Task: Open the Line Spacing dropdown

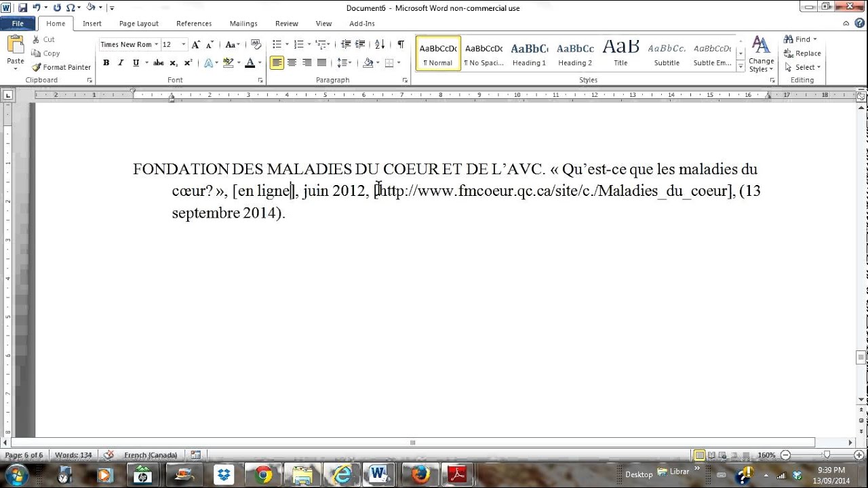Action: point(344,63)
